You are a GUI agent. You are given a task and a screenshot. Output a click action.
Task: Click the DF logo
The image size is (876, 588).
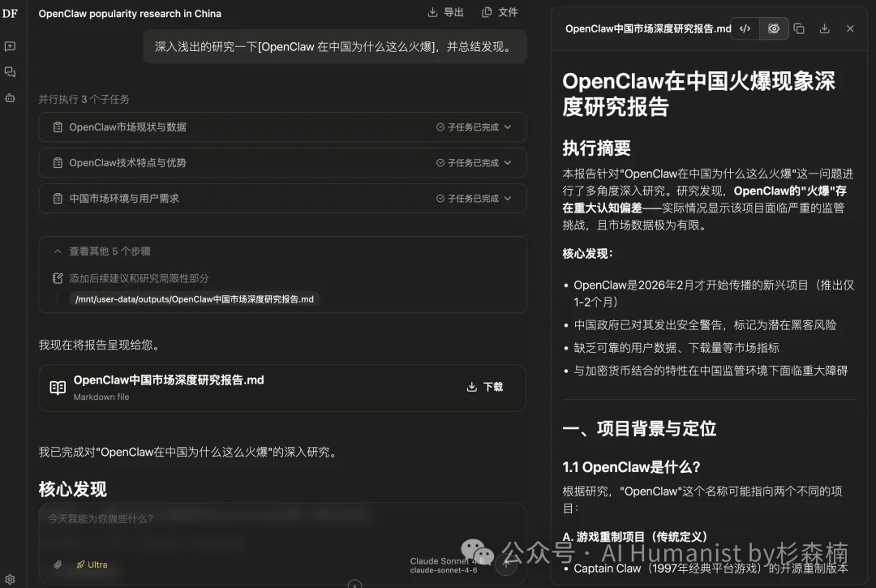coord(11,13)
